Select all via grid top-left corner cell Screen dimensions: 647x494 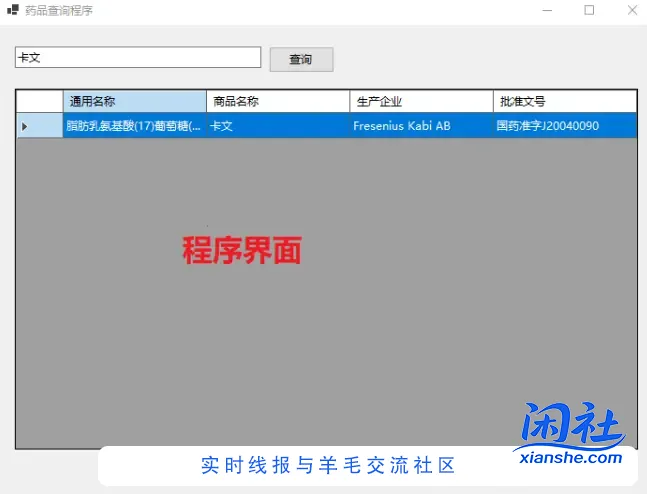[x=40, y=101]
